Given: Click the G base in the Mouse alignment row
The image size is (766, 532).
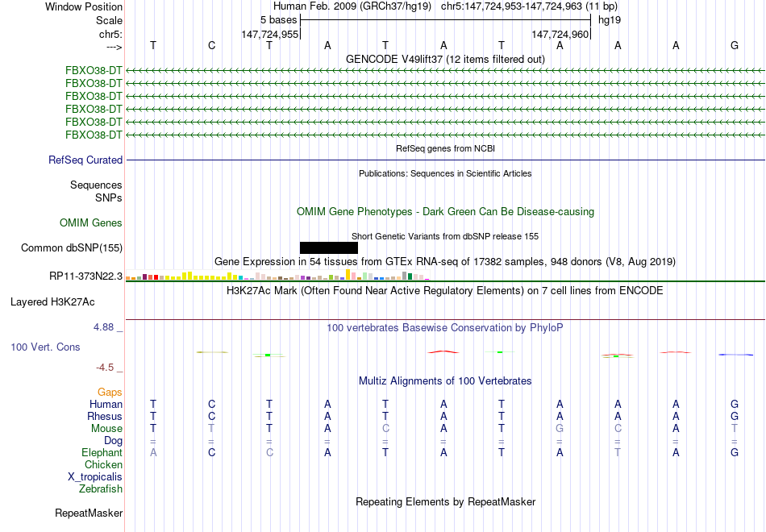Looking at the screenshot, I should coord(560,429).
